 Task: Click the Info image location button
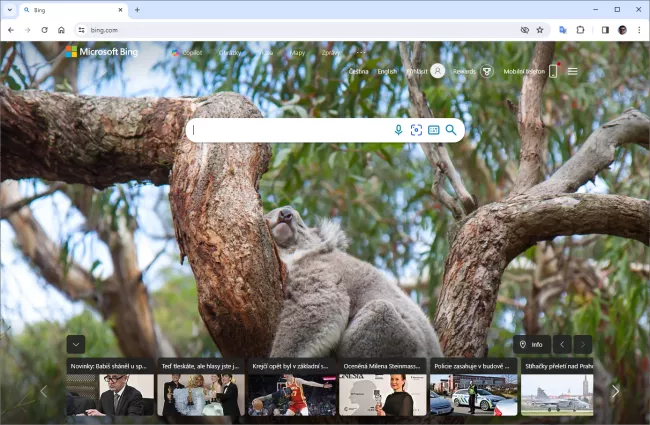[x=530, y=344]
